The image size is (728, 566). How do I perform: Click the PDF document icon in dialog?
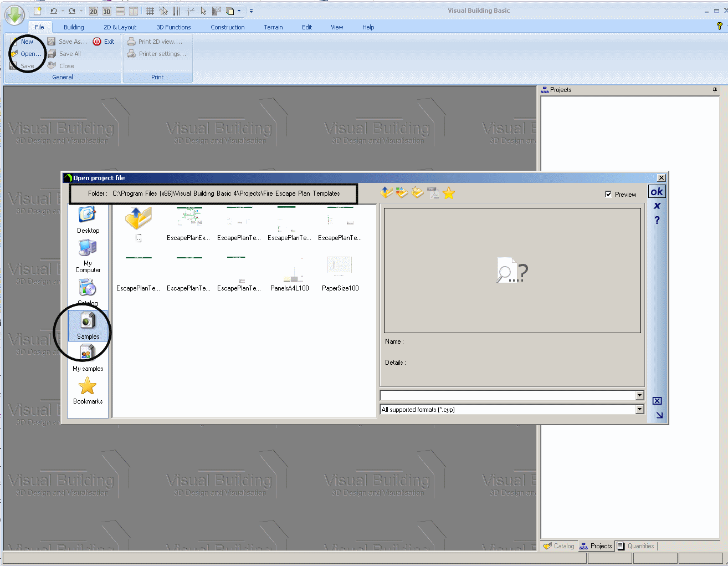433,193
